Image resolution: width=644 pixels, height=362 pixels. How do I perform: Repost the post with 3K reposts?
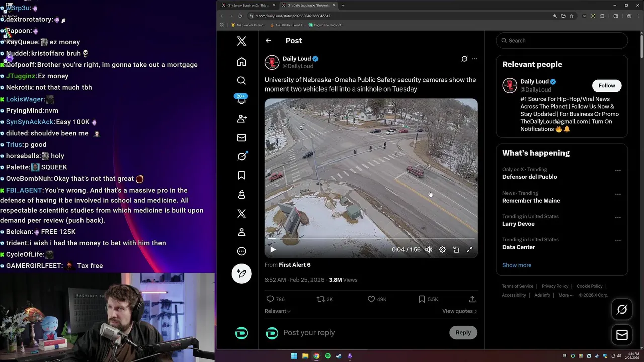coord(325,299)
